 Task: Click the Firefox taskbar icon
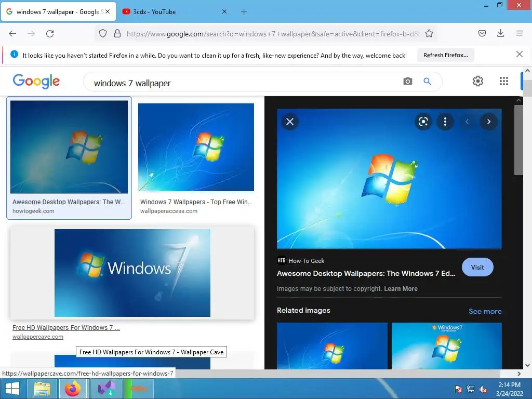click(73, 389)
